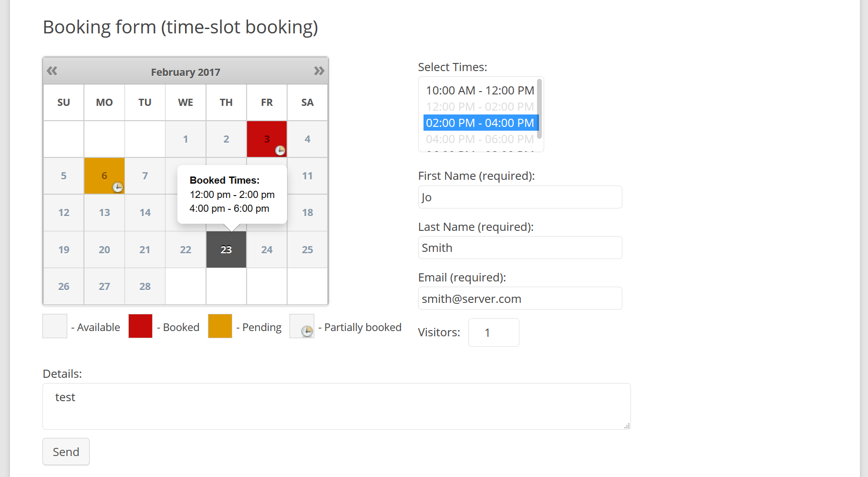Click Partially booked clock legend icon
The image size is (868, 477).
coord(307,331)
